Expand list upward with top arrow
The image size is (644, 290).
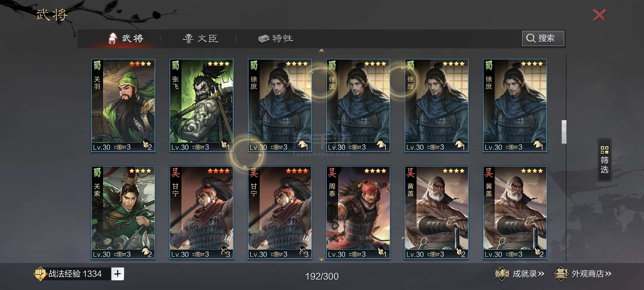point(322,51)
